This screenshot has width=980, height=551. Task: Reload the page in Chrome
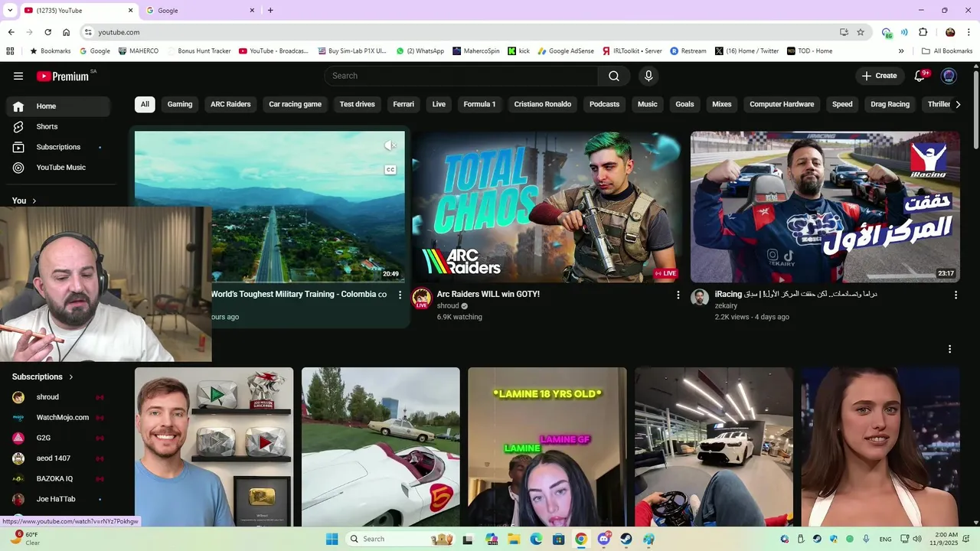[47, 32]
